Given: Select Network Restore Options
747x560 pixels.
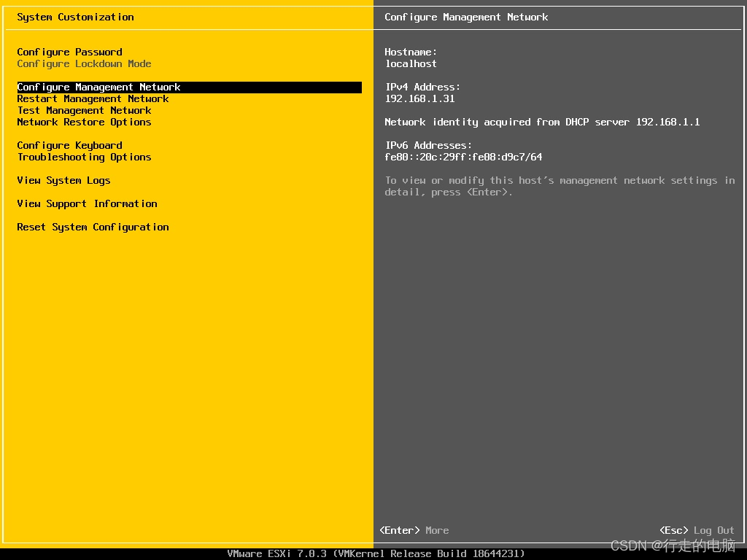Looking at the screenshot, I should [83, 122].
